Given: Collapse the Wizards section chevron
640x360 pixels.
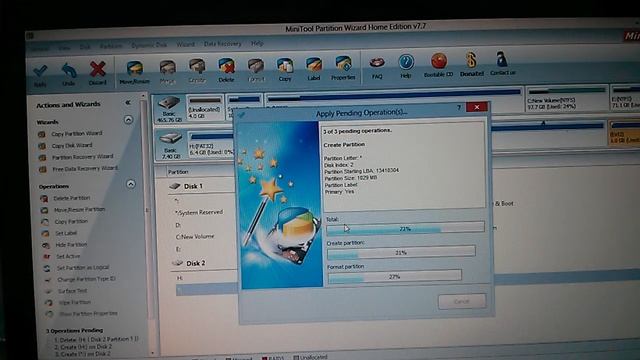Looking at the screenshot, I should (128, 120).
